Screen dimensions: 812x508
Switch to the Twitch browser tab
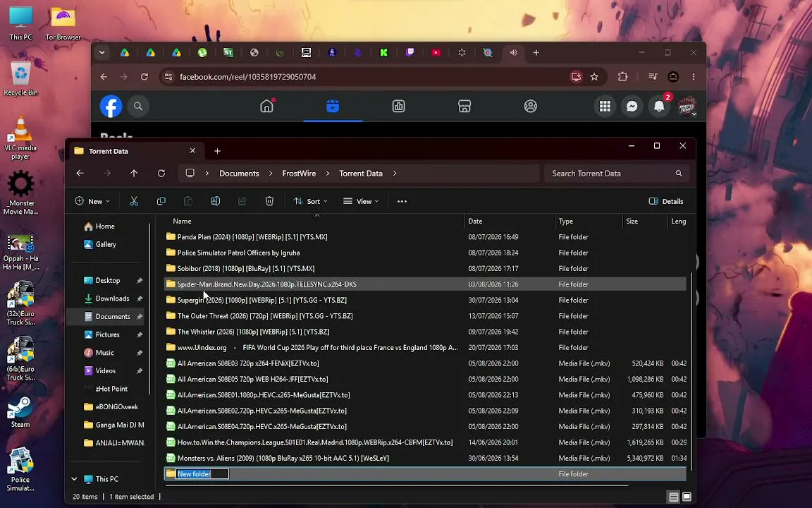(x=410, y=52)
